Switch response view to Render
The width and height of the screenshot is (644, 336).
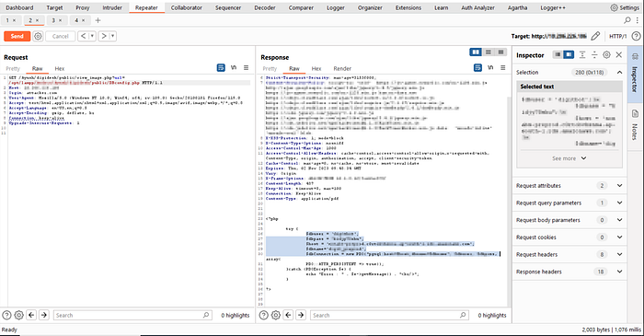(342, 69)
